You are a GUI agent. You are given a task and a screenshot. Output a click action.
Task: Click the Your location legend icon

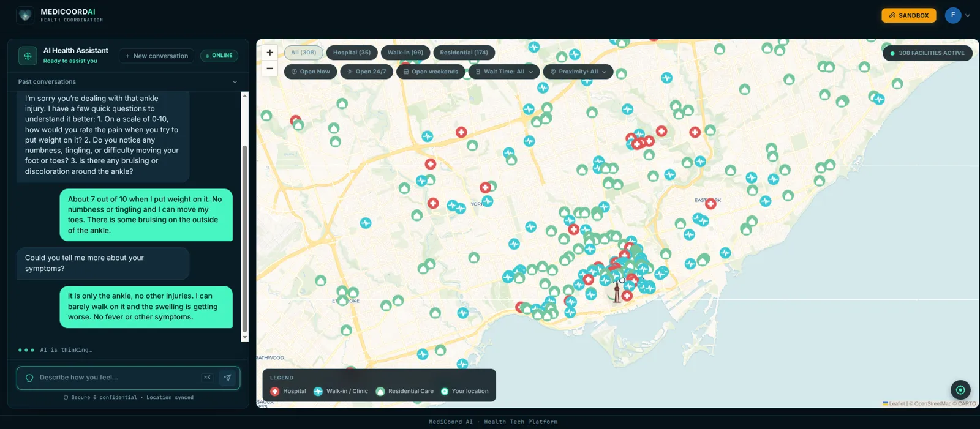pos(445,392)
